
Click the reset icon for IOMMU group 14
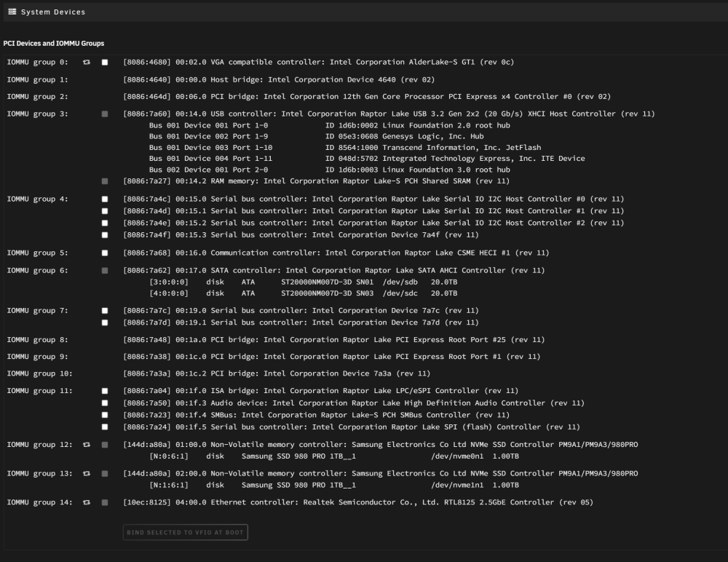pyautogui.click(x=87, y=502)
